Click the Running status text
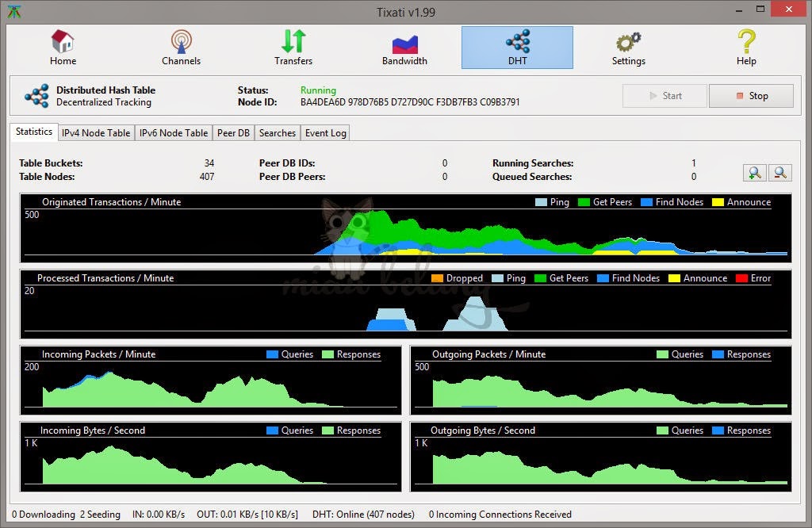 [x=318, y=90]
